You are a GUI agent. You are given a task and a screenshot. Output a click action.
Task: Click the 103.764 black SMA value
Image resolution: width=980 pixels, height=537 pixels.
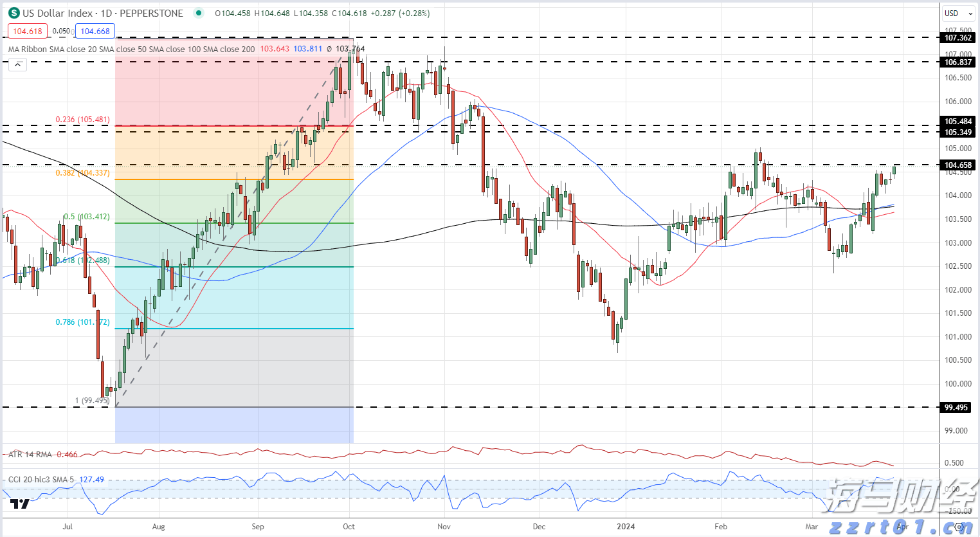350,49
